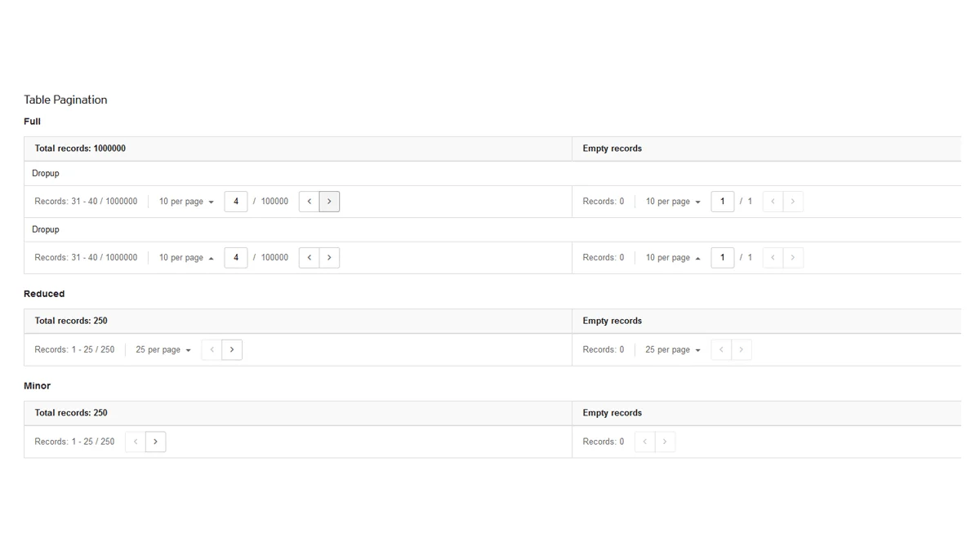Click the next page arrow in the Reduced pagination
This screenshot has height=555, width=980.
(232, 349)
